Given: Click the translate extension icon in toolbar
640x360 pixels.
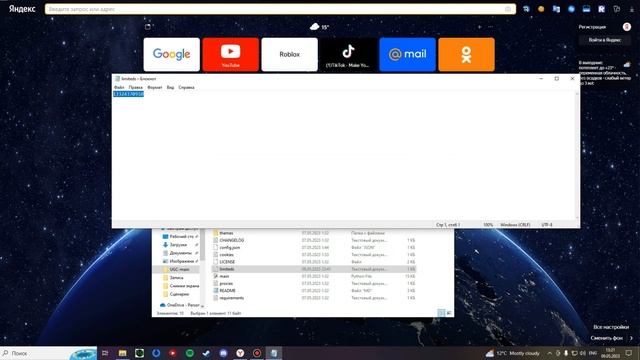Looking at the screenshot, I should 556,9.
